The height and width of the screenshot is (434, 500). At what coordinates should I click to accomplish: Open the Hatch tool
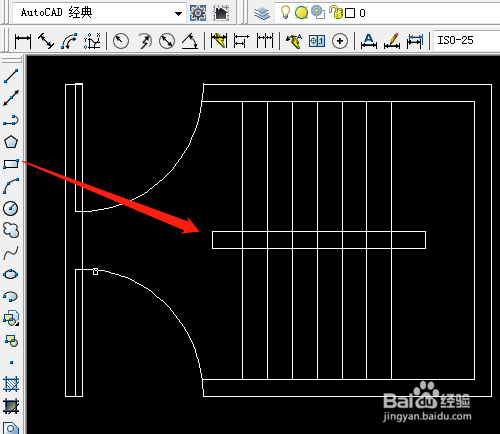click(x=11, y=384)
